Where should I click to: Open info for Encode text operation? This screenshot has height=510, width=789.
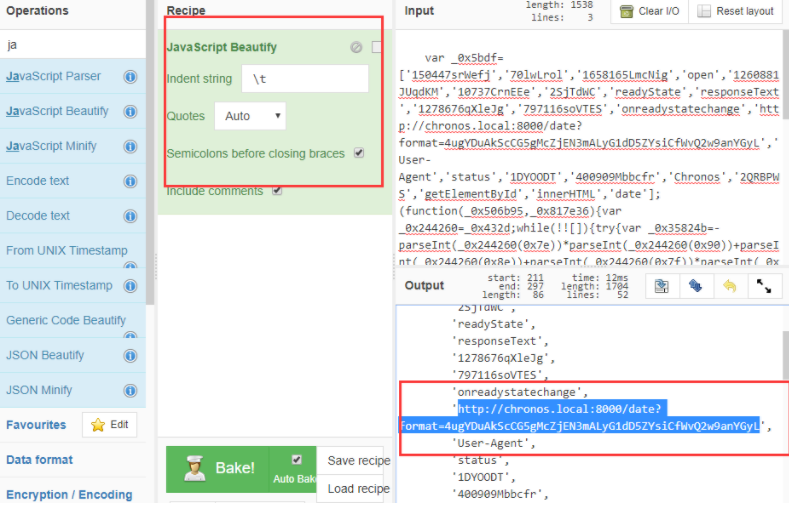tap(130, 181)
